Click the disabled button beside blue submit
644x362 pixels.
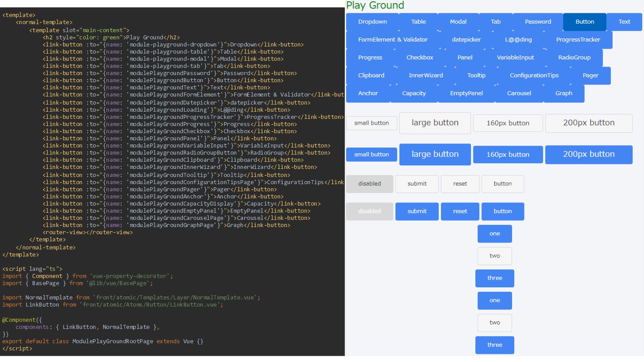[x=370, y=211]
